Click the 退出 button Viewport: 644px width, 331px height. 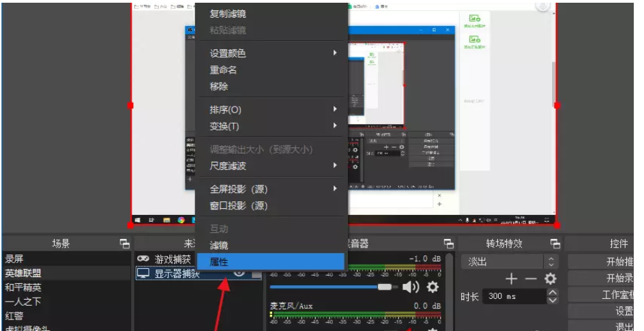[x=600, y=326]
